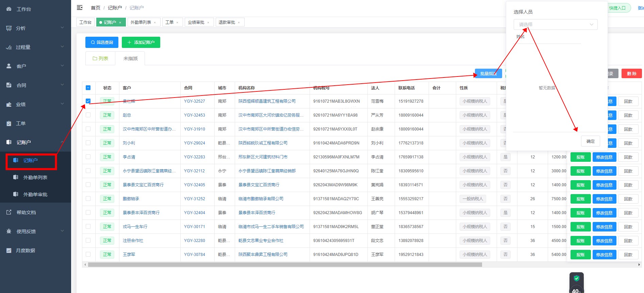Click the 快捷入口 shortcut button
The image size is (644, 293).
[618, 8]
